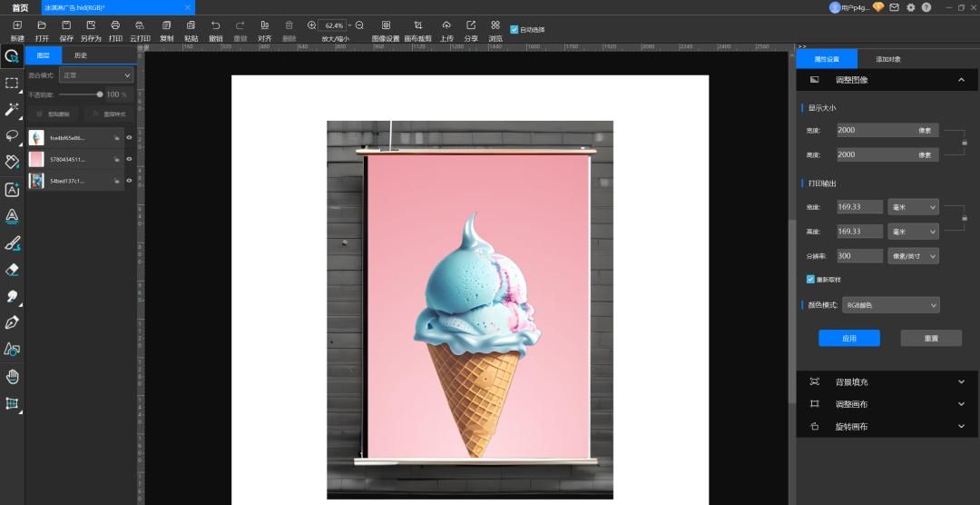The height and width of the screenshot is (505, 980).
Task: Click the zoom in magnifier icon
Action: pyautogui.click(x=312, y=25)
